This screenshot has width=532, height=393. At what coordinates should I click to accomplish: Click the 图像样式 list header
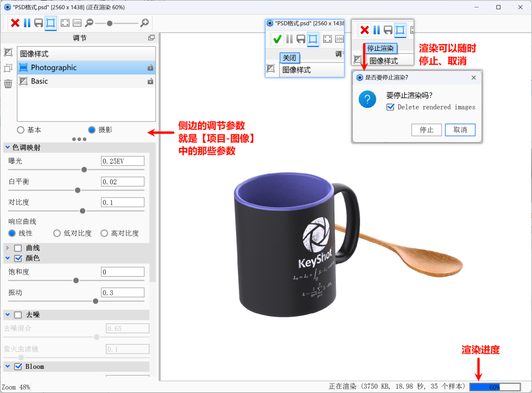86,54
